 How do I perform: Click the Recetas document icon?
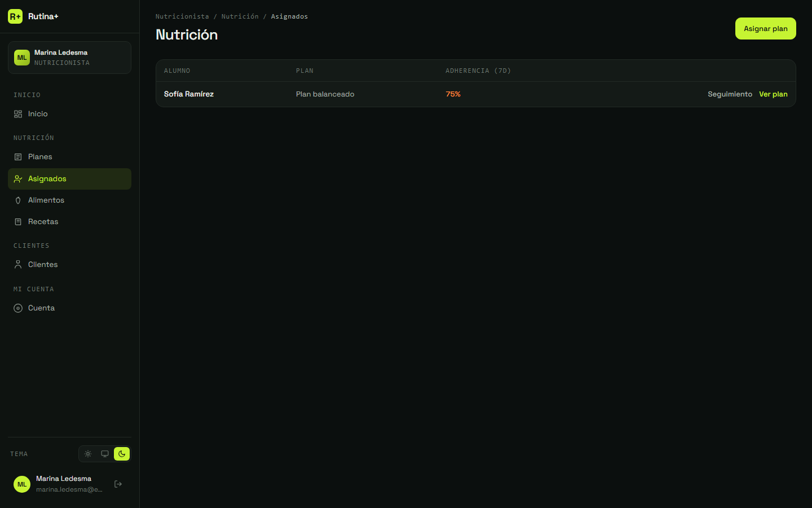click(18, 222)
